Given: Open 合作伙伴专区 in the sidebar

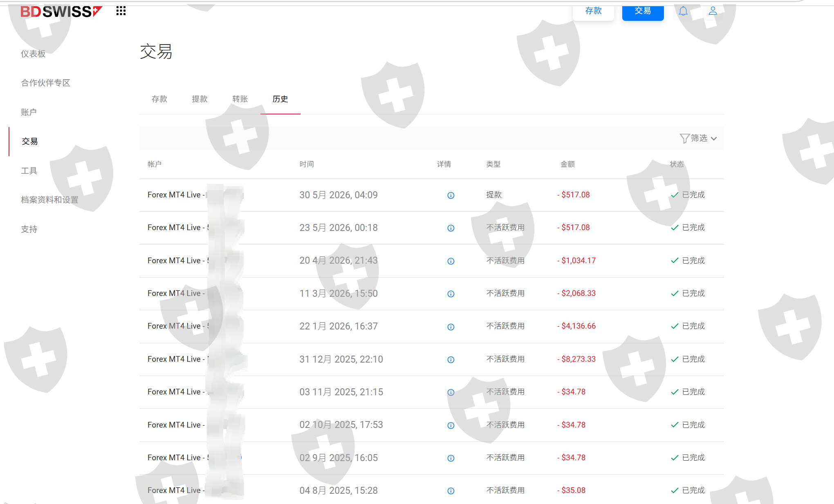Looking at the screenshot, I should click(45, 83).
